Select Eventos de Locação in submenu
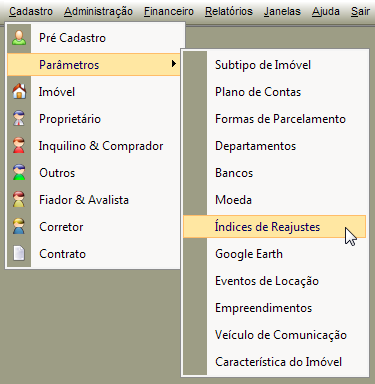 click(x=275, y=281)
